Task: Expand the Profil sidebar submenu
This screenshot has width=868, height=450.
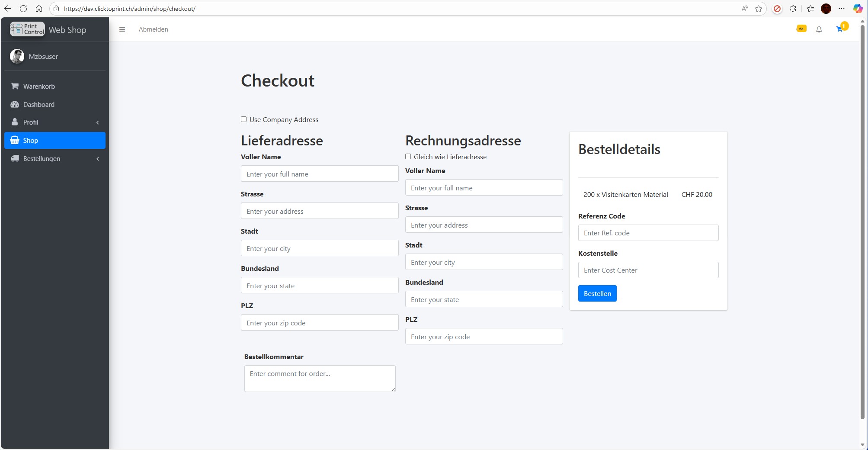Action: point(55,122)
